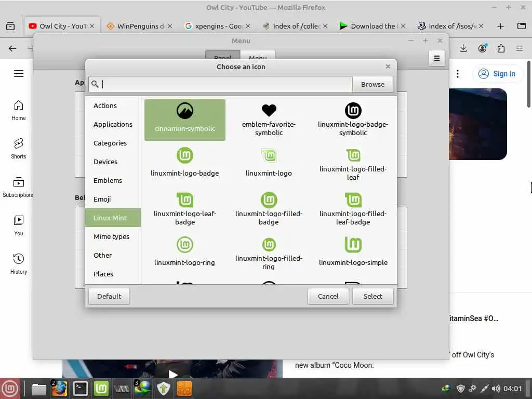532x399 pixels.
Task: Select the linuxmint-logo-badge icon
Action: [184, 162]
